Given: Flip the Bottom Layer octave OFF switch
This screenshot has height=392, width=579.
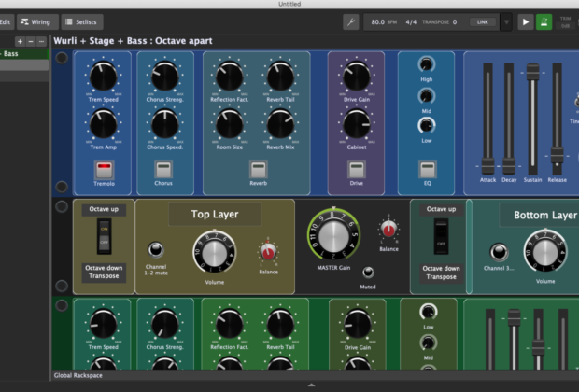Looking at the screenshot, I should [441, 236].
